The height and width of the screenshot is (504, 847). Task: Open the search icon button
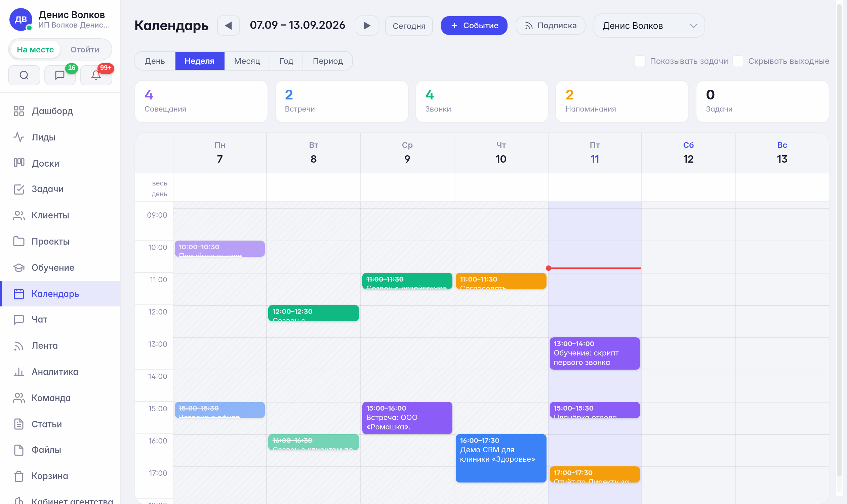point(24,75)
